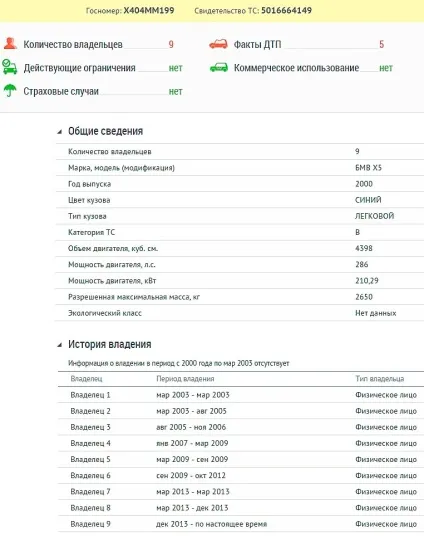Click the red owner-count person icon

(x=10, y=43)
